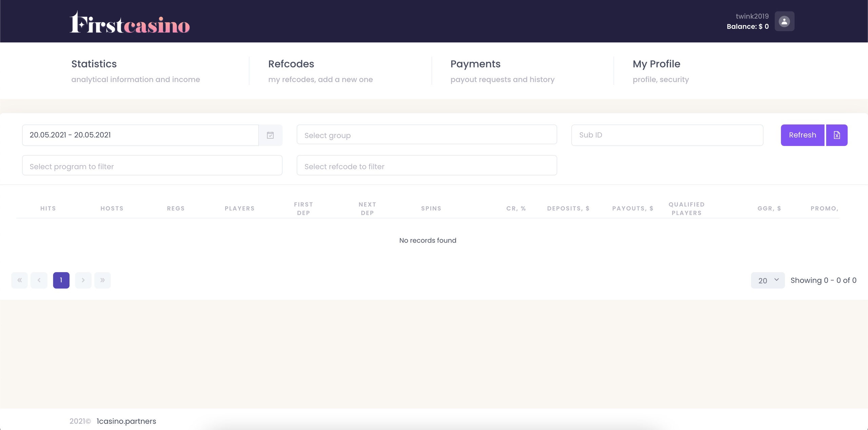
Task: Focus the Sub ID input field
Action: (x=667, y=135)
